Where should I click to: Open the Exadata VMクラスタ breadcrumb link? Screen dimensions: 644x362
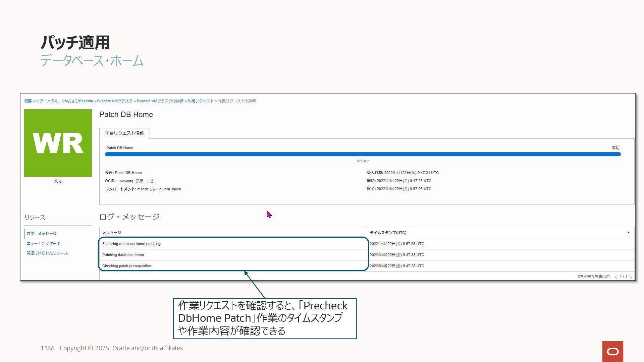115,101
